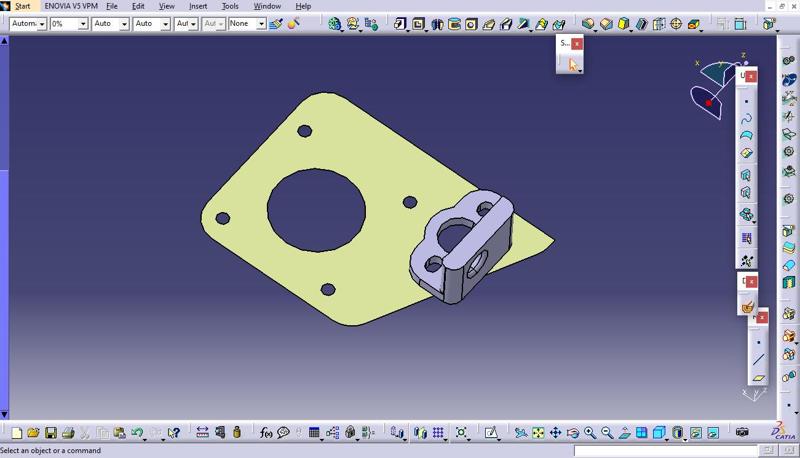The width and height of the screenshot is (800, 458).
Task: Create a reference Plane in floating toolbar
Action: pos(759,378)
